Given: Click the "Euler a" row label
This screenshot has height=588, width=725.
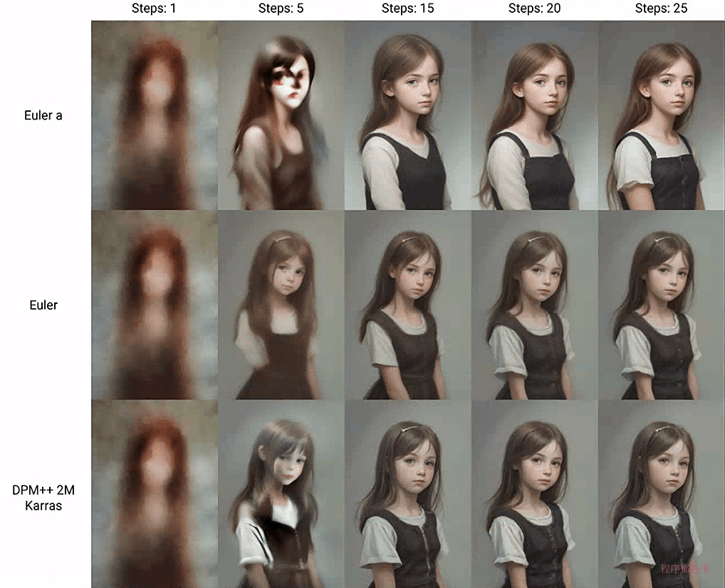Looking at the screenshot, I should pyautogui.click(x=43, y=115).
